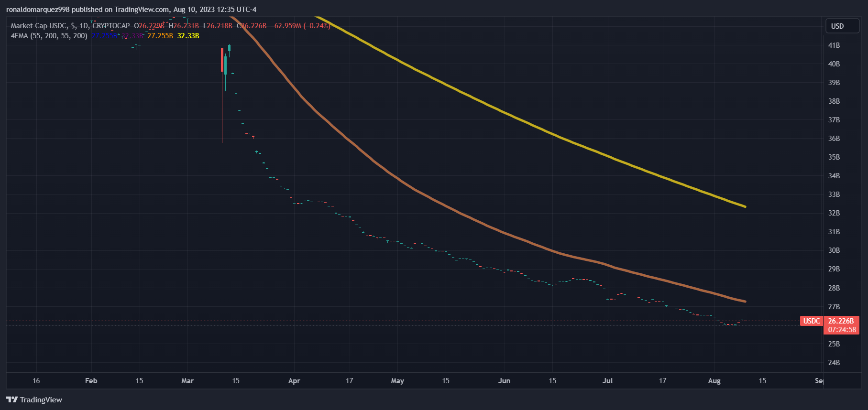868x410 pixels.
Task: Click the open value O26.229B
Action: 149,26
